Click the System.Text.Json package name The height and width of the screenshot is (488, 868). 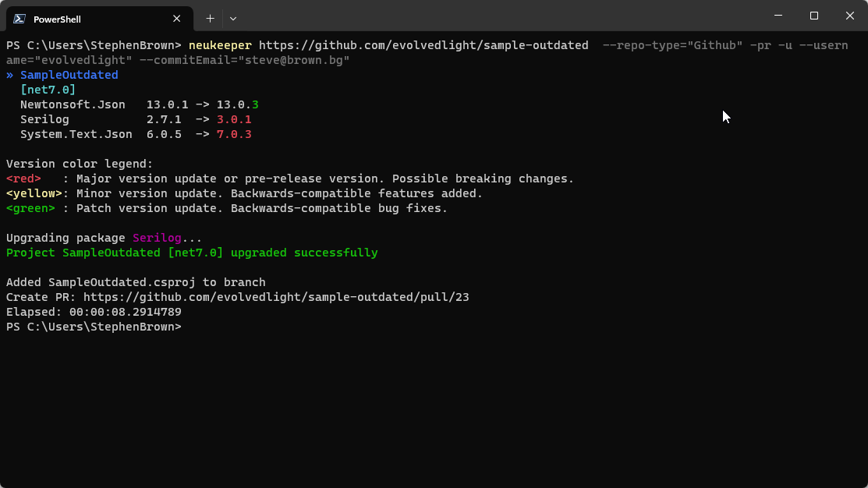click(x=76, y=134)
